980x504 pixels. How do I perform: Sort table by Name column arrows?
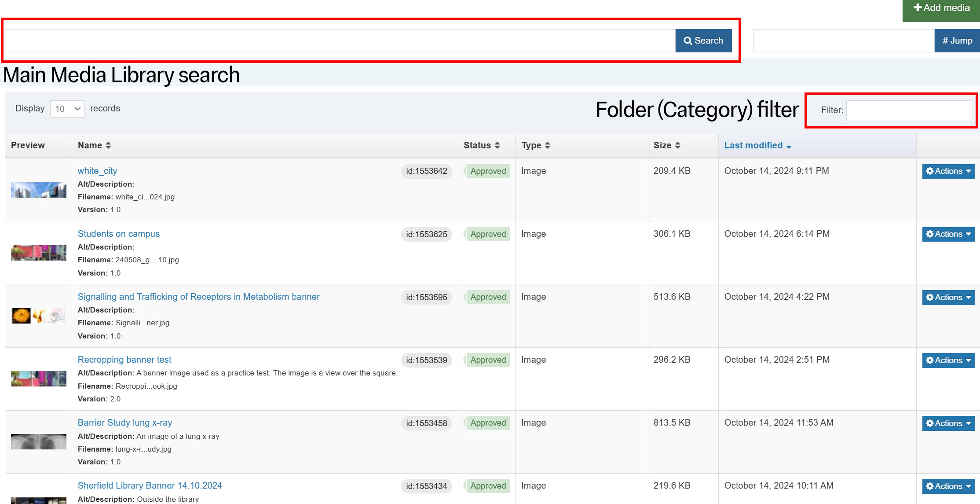click(x=108, y=145)
